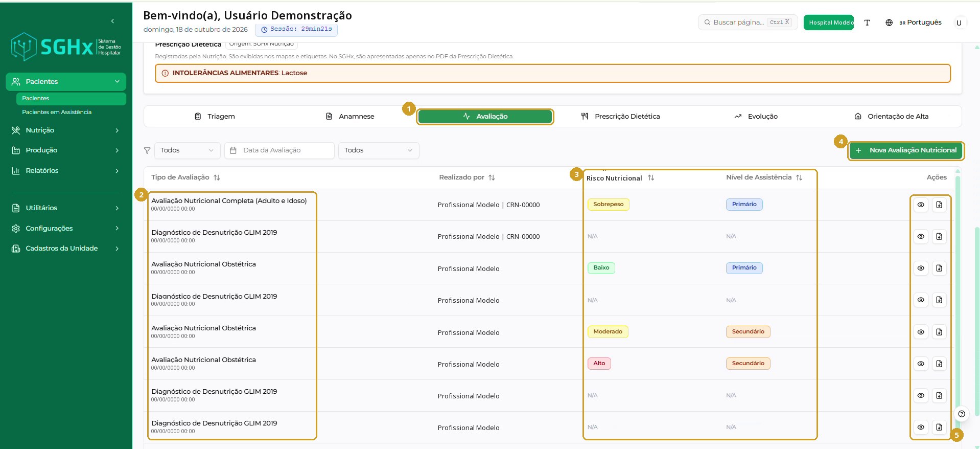
Task: Switch to the Triagem tab
Action: pyautogui.click(x=215, y=117)
